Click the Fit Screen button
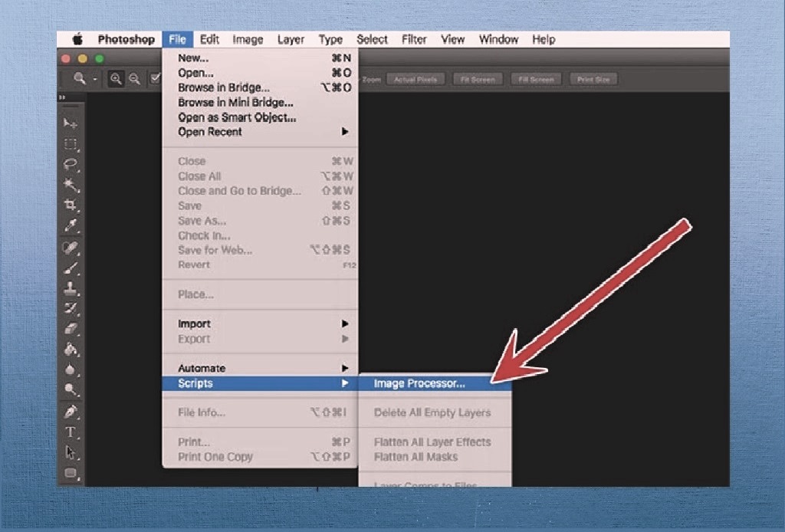785x532 pixels. pyautogui.click(x=477, y=80)
